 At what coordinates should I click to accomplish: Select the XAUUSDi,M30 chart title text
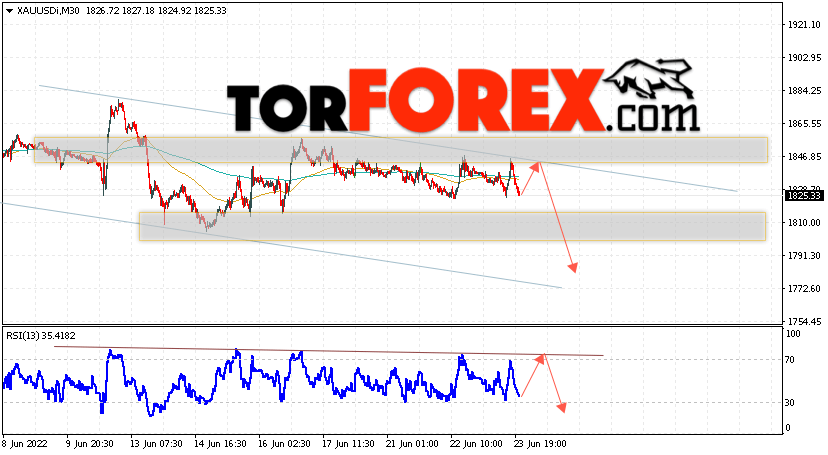point(48,11)
